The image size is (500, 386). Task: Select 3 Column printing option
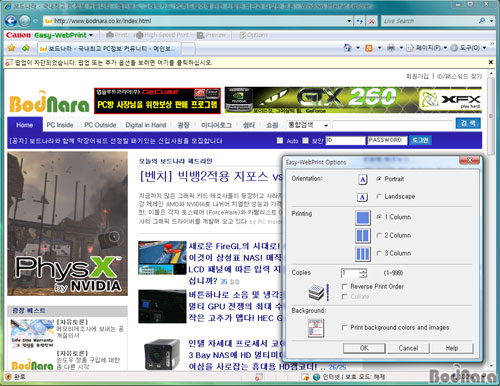tap(379, 253)
